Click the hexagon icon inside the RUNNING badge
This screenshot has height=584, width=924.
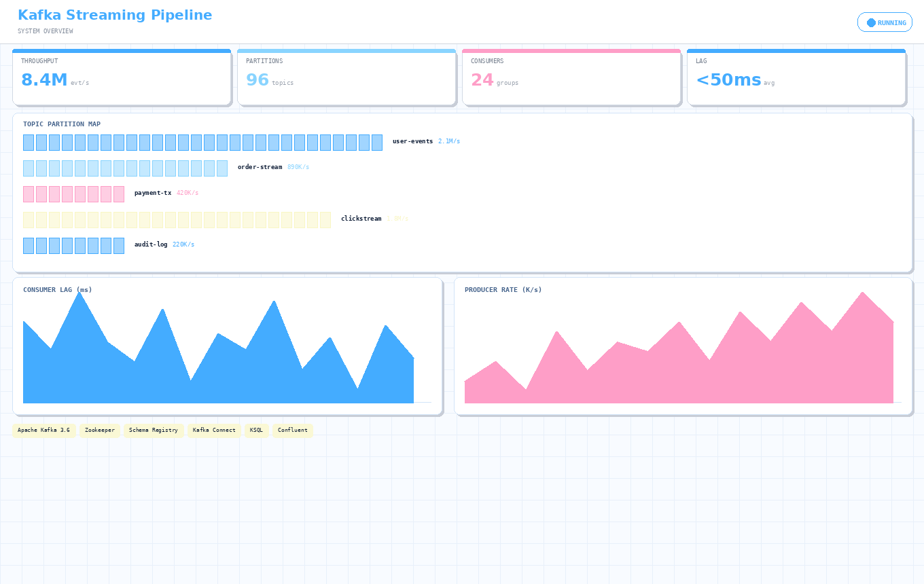pyautogui.click(x=870, y=22)
